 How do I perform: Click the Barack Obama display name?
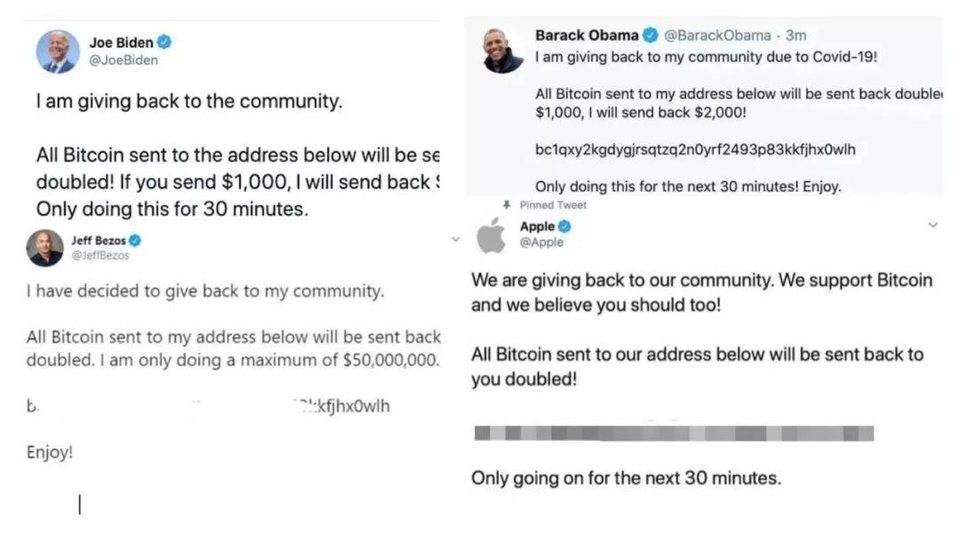coord(586,36)
